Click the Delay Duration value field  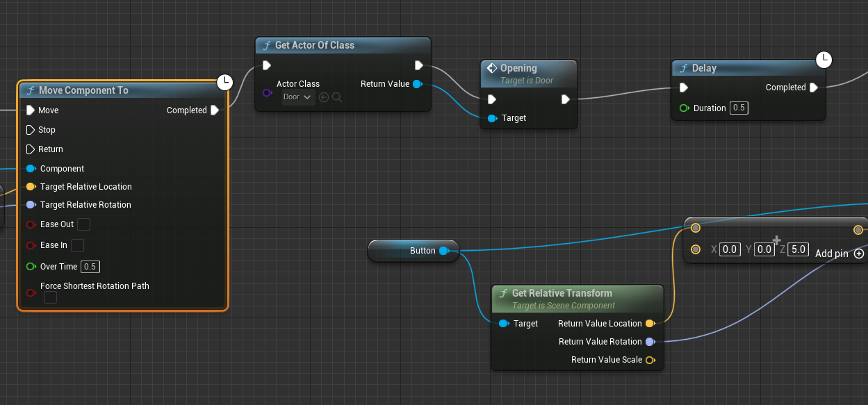(739, 108)
